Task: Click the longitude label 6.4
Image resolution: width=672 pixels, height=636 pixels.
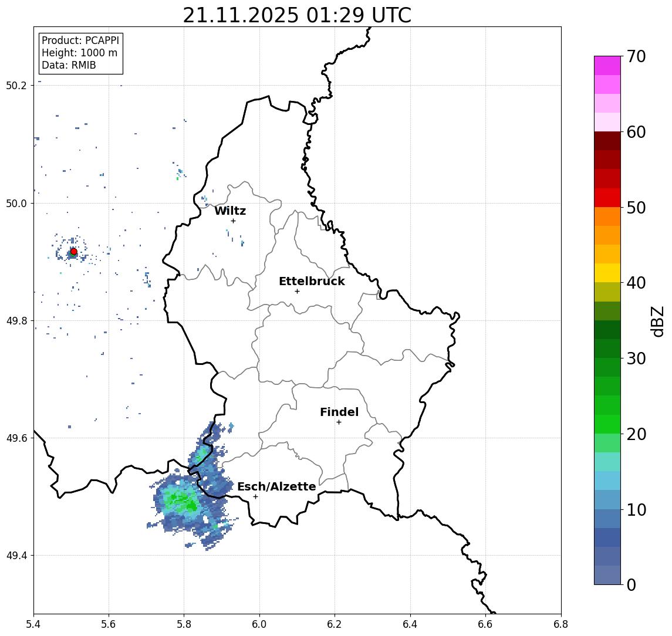Action: (x=410, y=624)
